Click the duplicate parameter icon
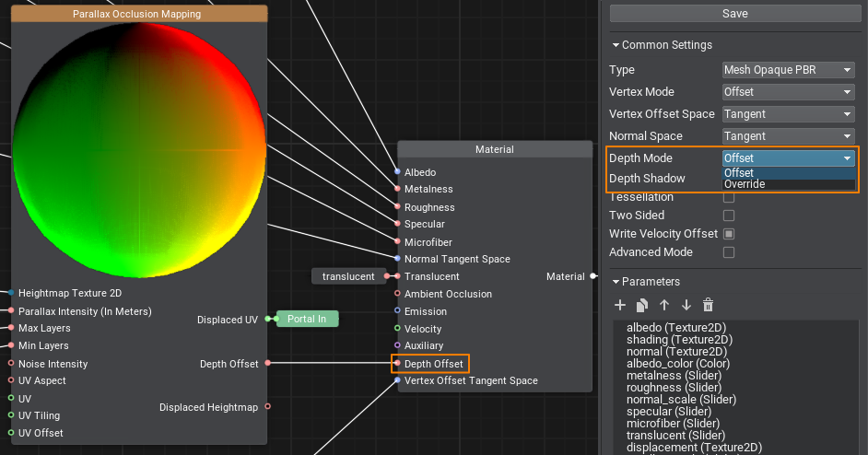 pos(642,305)
